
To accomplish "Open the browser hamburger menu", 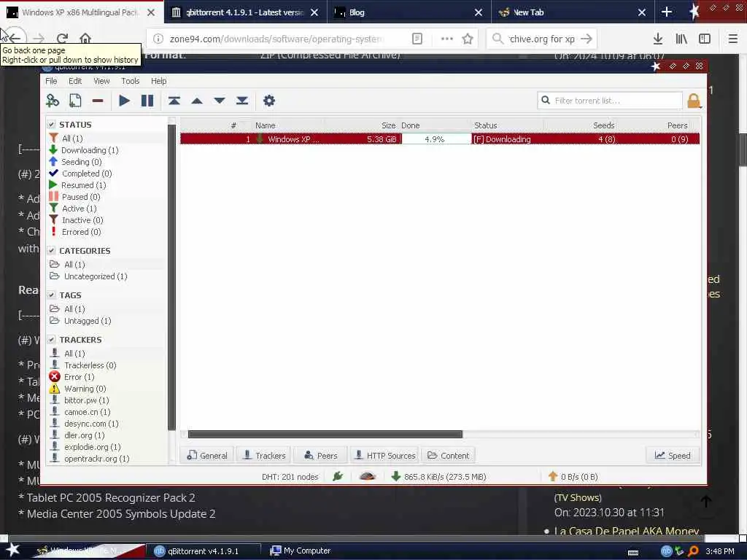I will click(x=732, y=39).
